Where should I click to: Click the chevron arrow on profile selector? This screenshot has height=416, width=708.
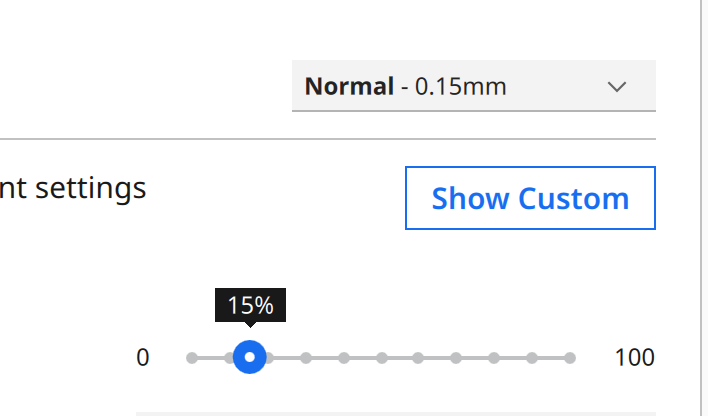[x=618, y=86]
